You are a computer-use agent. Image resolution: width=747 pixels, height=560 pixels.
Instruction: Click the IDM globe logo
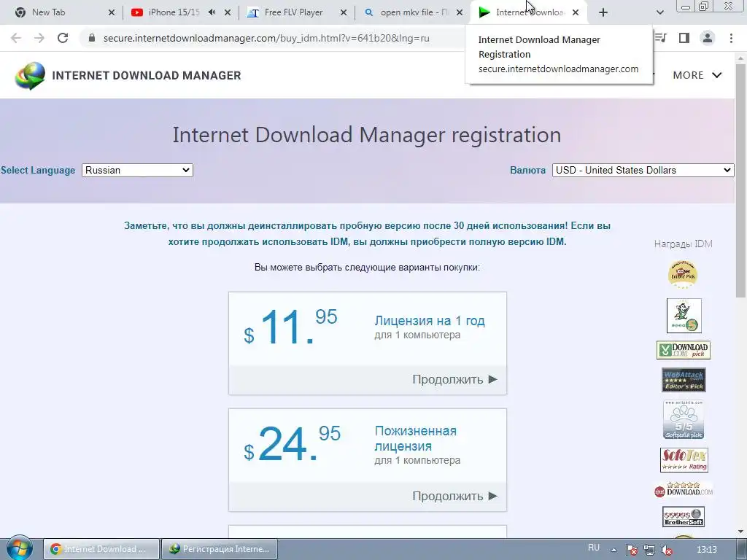pyautogui.click(x=30, y=76)
